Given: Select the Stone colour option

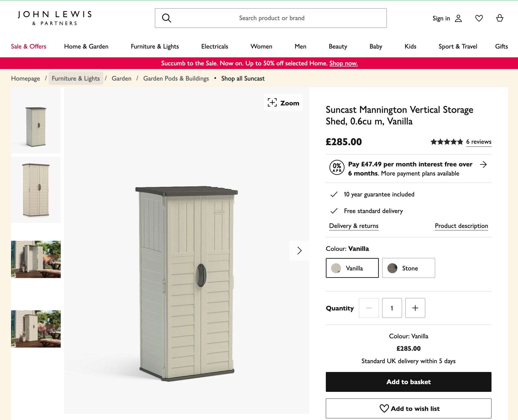Looking at the screenshot, I should coord(408,268).
